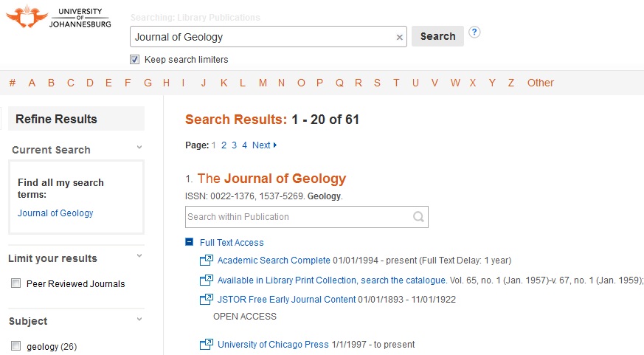
Task: Open the search help question mark icon
Action: click(x=474, y=32)
